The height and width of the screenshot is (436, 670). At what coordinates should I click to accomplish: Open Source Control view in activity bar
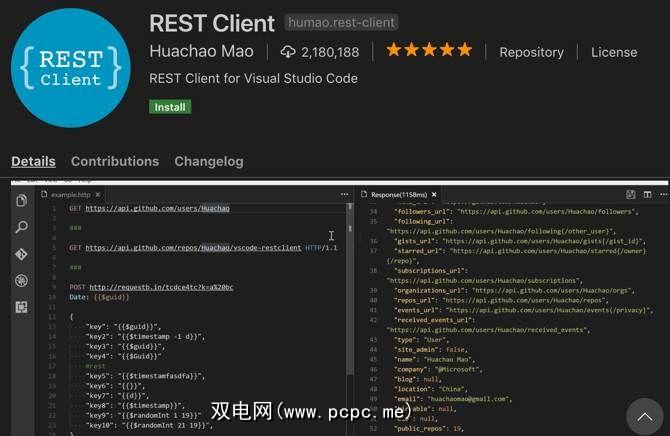(x=20, y=254)
